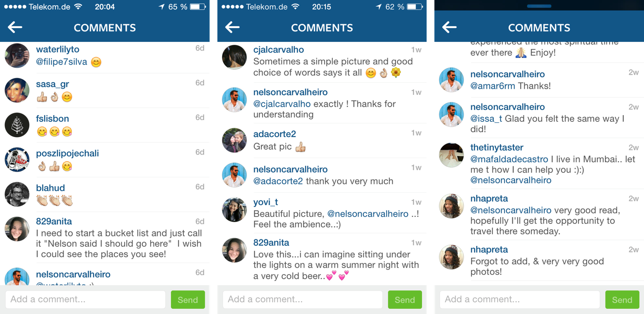The width and height of the screenshot is (644, 314).
Task: Focus the Add a comment field in left screen
Action: pos(85,300)
